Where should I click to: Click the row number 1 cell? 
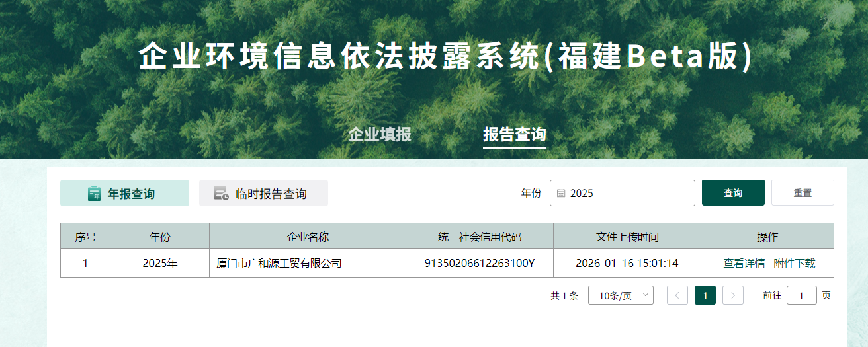(85, 263)
